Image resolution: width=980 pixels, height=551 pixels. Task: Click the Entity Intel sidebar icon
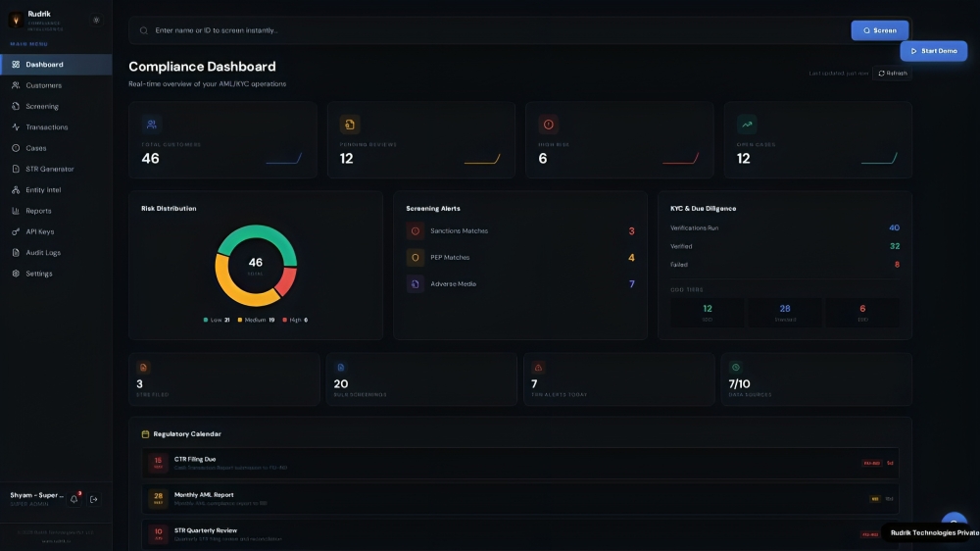coord(16,190)
